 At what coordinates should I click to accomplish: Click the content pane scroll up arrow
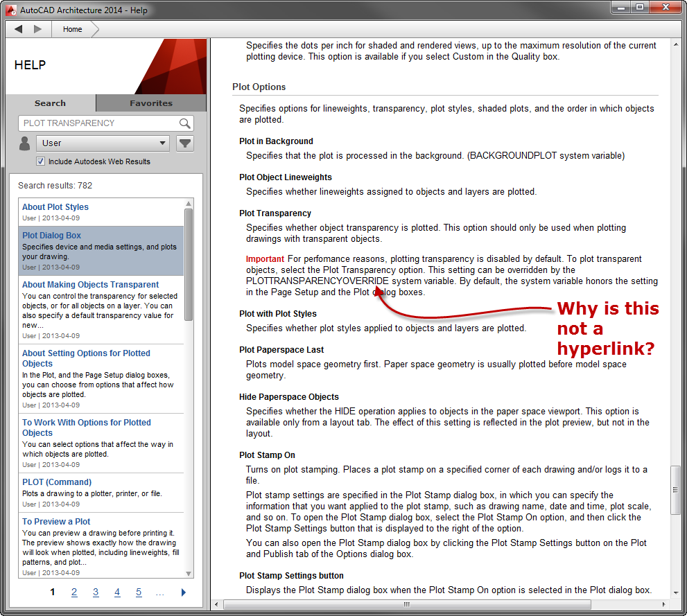(675, 44)
